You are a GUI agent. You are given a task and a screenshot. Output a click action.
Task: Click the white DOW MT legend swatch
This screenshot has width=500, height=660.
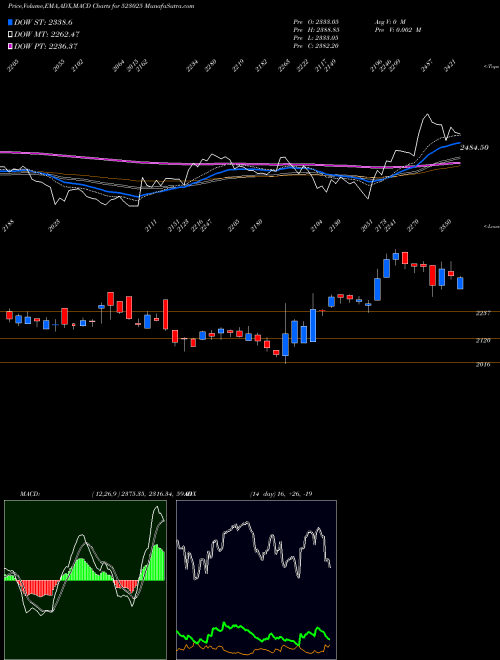click(x=11, y=35)
